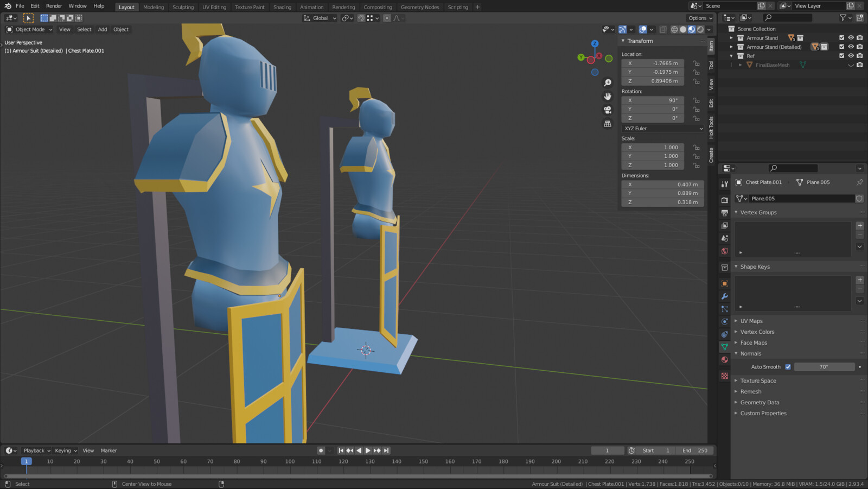The image size is (868, 489).
Task: Open the Render menu
Action: [54, 6]
